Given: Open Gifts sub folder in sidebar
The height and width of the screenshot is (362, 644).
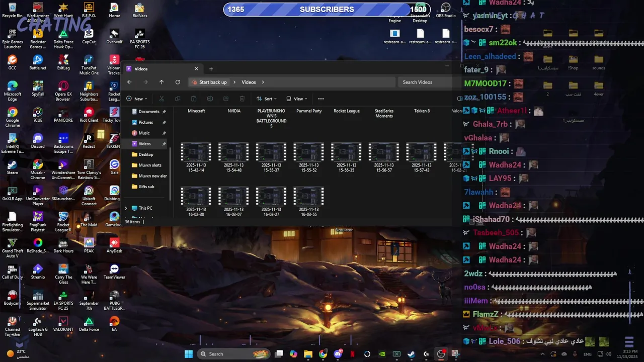Looking at the screenshot, I should (146, 187).
